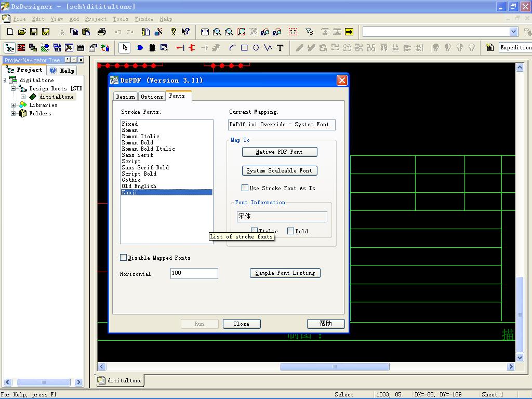Toggle the Bold font checkbox

pos(291,231)
